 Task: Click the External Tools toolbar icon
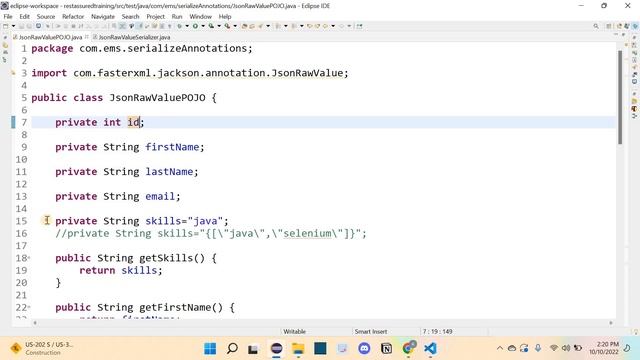coord(227,26)
